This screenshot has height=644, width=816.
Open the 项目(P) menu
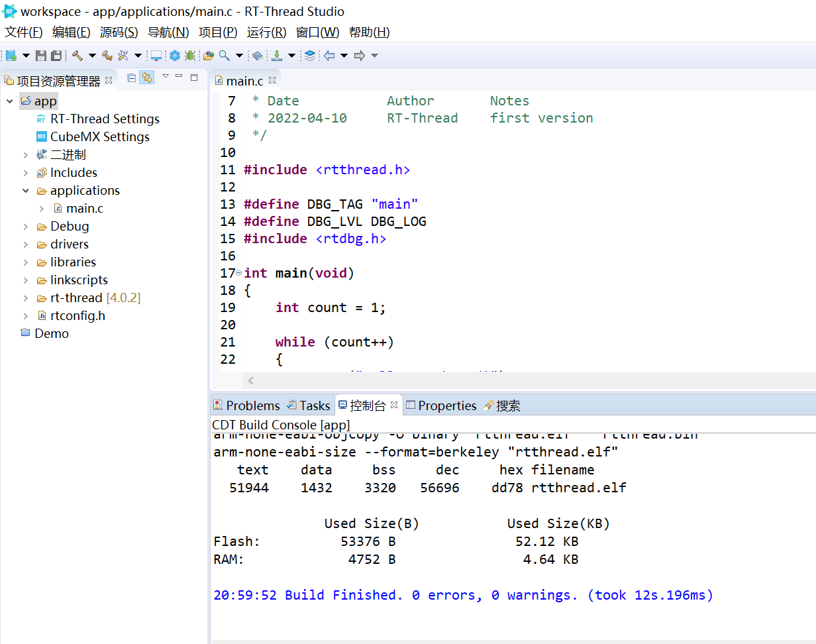(218, 32)
